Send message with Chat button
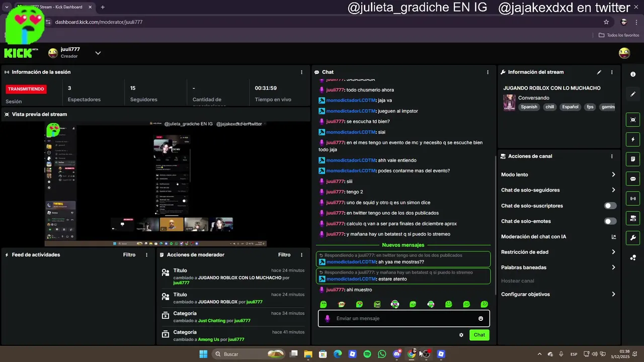 479,335
